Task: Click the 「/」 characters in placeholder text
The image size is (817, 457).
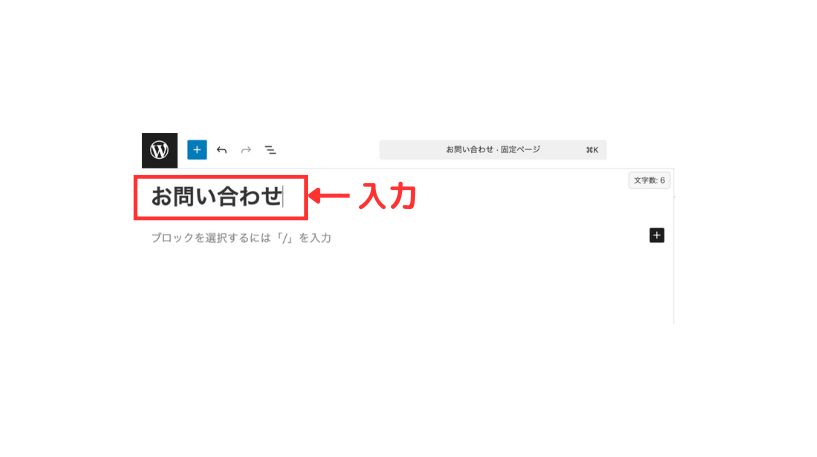Action: pyautogui.click(x=286, y=238)
